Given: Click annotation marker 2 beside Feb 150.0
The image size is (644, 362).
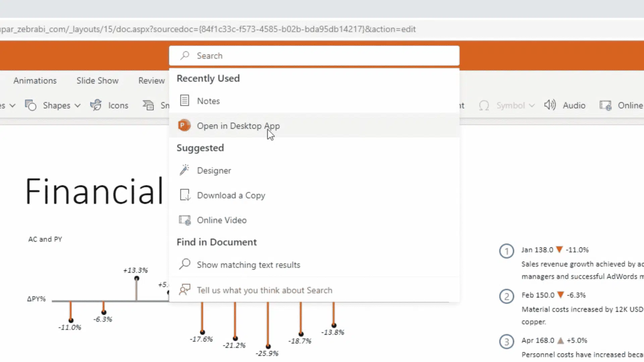Looking at the screenshot, I should [x=506, y=296].
